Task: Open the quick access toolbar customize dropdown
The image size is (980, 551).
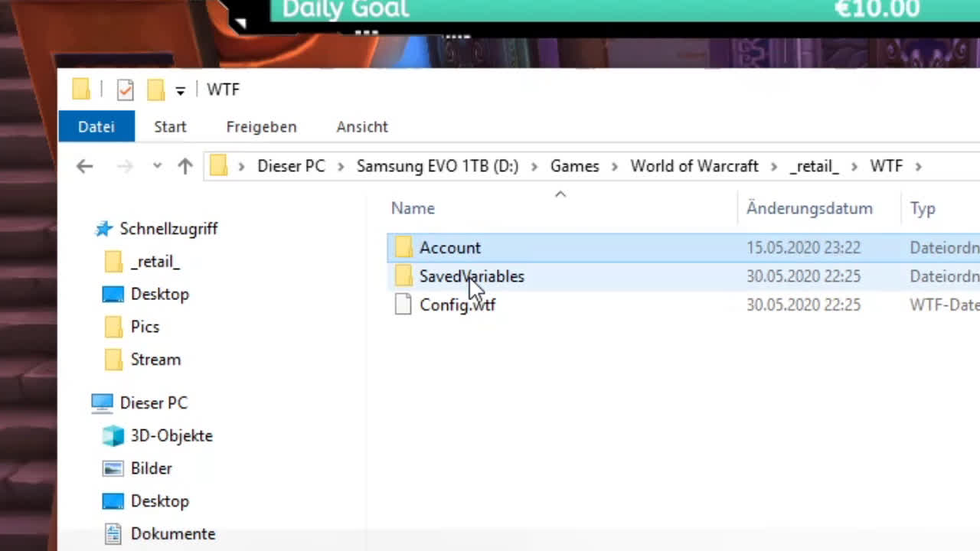Action: (x=180, y=90)
